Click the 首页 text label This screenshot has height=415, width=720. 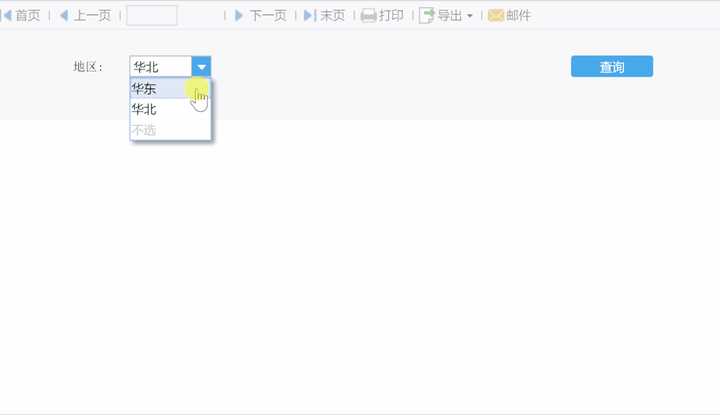[28, 15]
